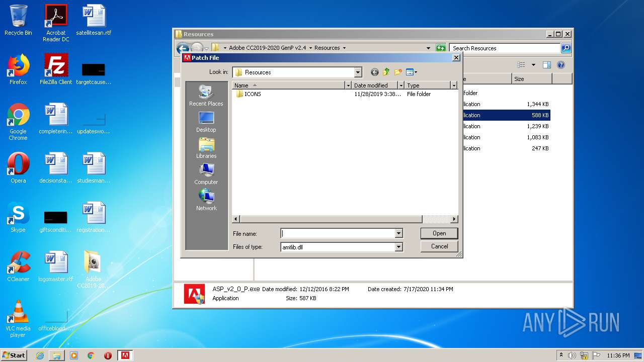Viewport: 644px width, 362px height.
Task: Close the Patch File dialog
Action: [456, 58]
